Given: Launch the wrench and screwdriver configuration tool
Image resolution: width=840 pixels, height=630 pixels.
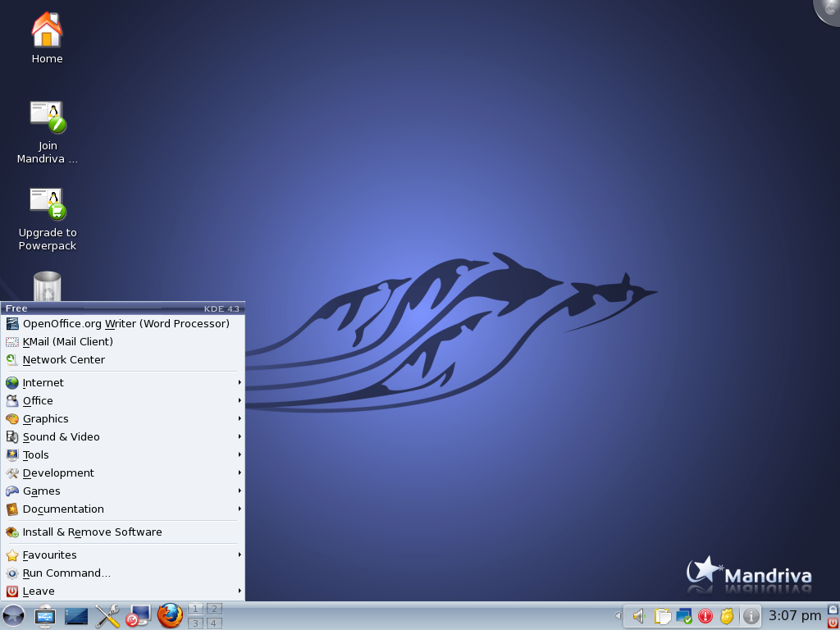Looking at the screenshot, I should [107, 615].
